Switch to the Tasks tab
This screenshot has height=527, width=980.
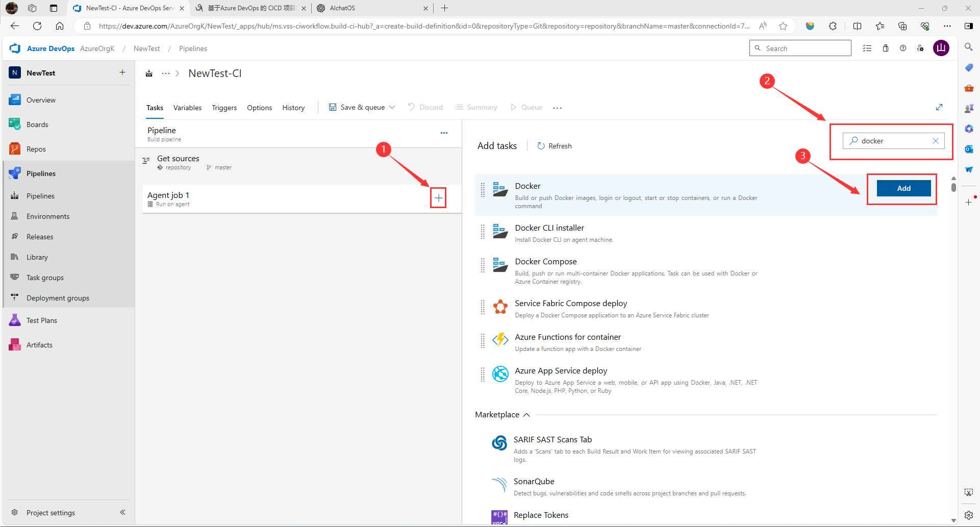[x=155, y=108]
